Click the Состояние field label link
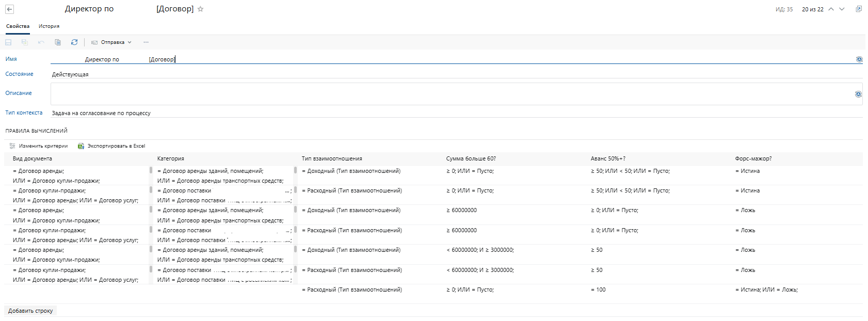The image size is (868, 321). (19, 74)
